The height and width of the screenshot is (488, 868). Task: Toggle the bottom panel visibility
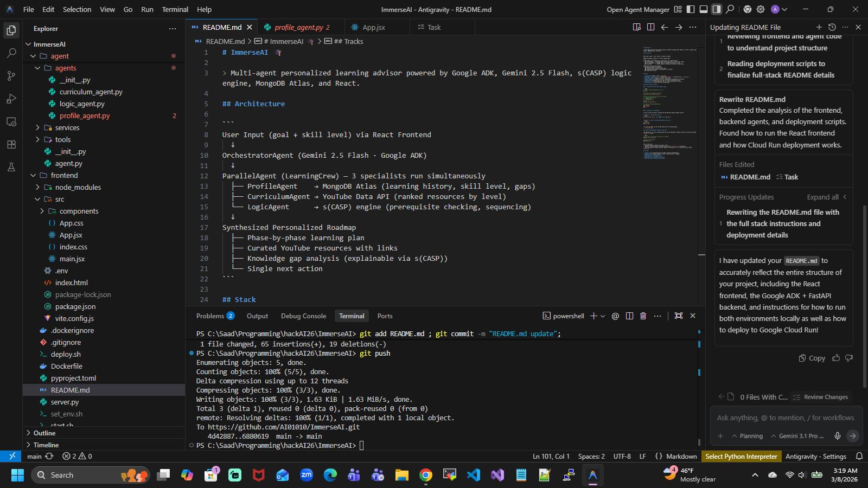[x=704, y=9]
